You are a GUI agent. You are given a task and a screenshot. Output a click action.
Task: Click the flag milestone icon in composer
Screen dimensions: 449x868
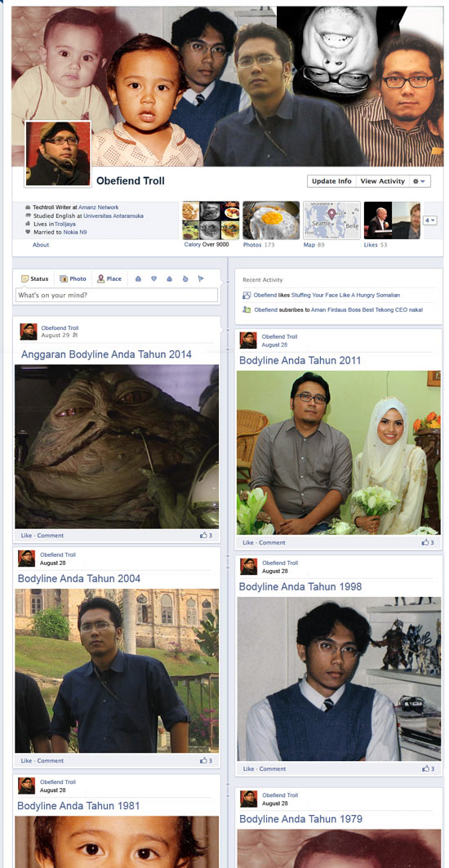pos(200,278)
